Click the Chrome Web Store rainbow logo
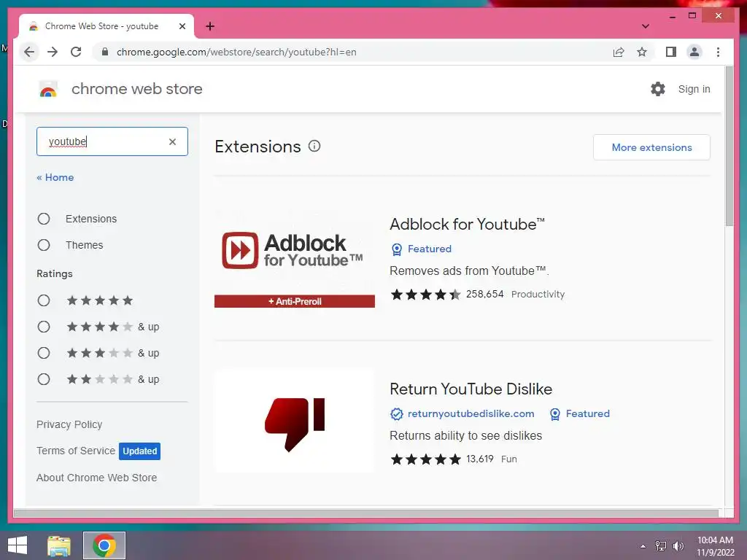Screen dimensions: 747x560 [48, 89]
